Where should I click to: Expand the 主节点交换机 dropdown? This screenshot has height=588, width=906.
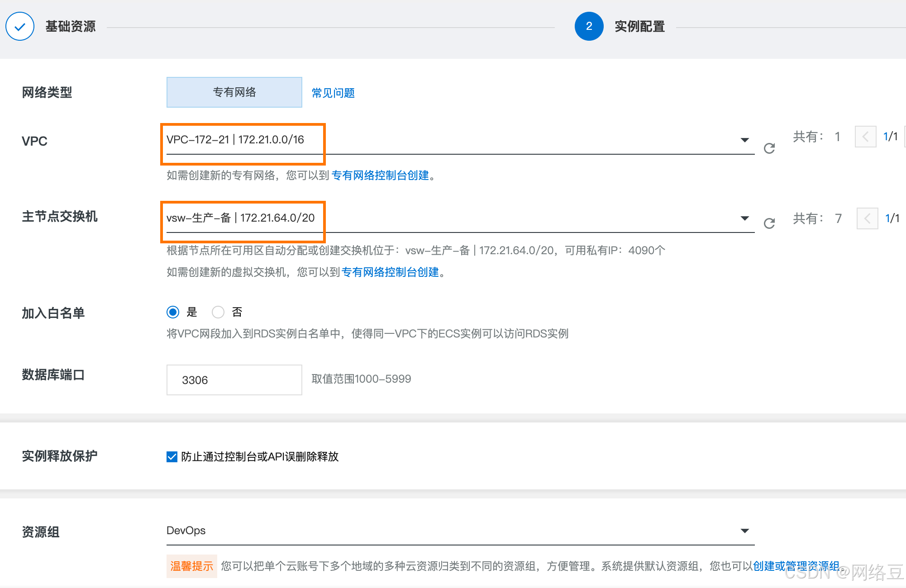pyautogui.click(x=744, y=218)
